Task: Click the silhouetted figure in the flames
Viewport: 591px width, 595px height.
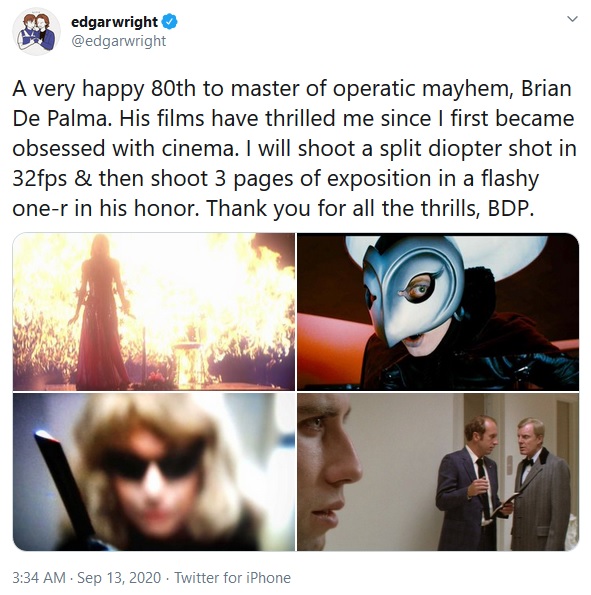Action: tap(100, 311)
